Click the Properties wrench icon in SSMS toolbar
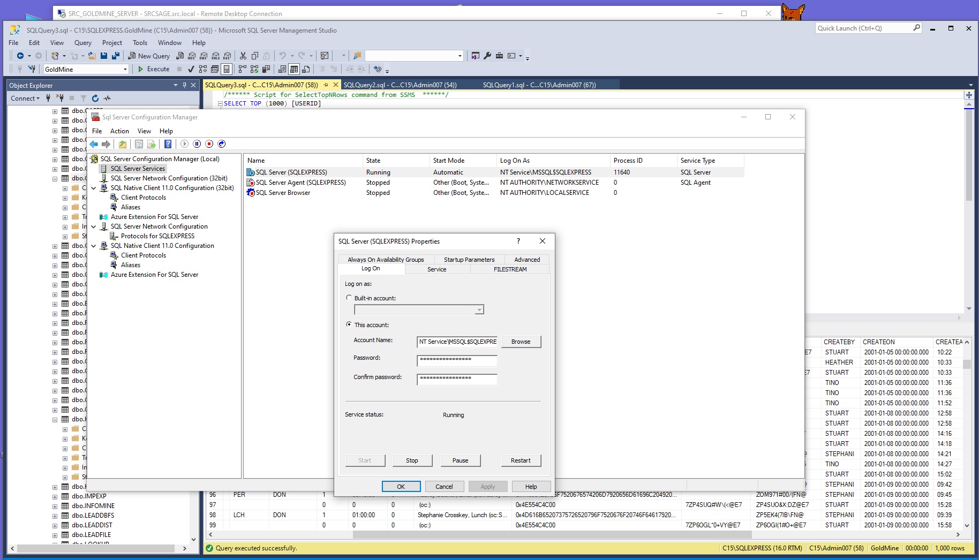979x560 pixels. [487, 56]
